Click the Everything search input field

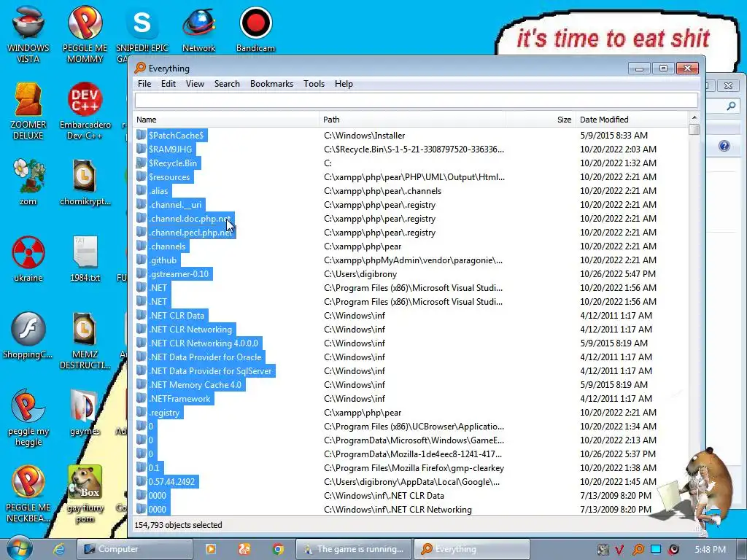(x=417, y=101)
